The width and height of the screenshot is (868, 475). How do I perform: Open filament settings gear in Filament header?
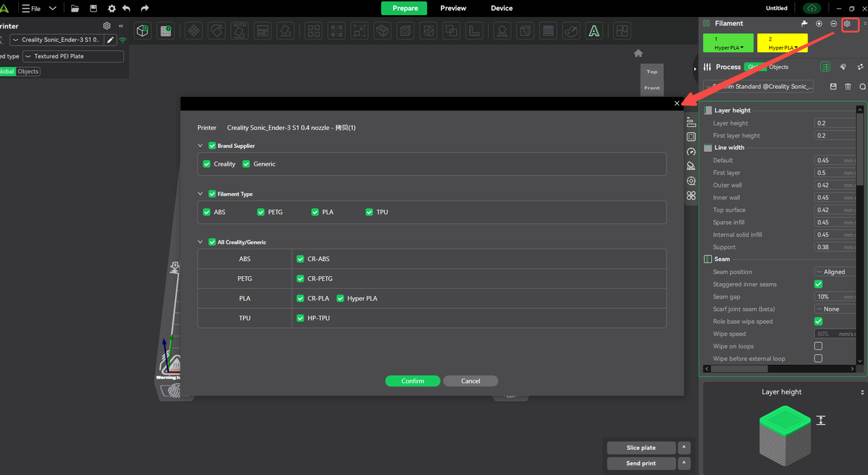(847, 23)
